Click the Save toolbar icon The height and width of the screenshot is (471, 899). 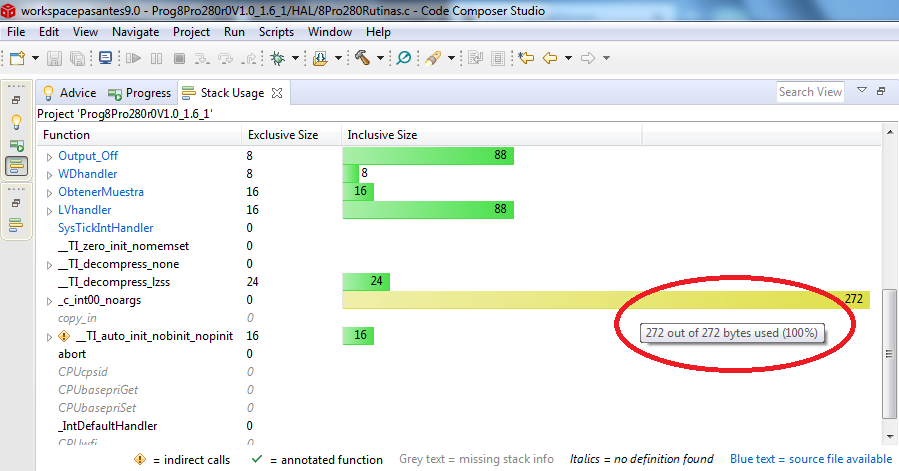pos(54,58)
